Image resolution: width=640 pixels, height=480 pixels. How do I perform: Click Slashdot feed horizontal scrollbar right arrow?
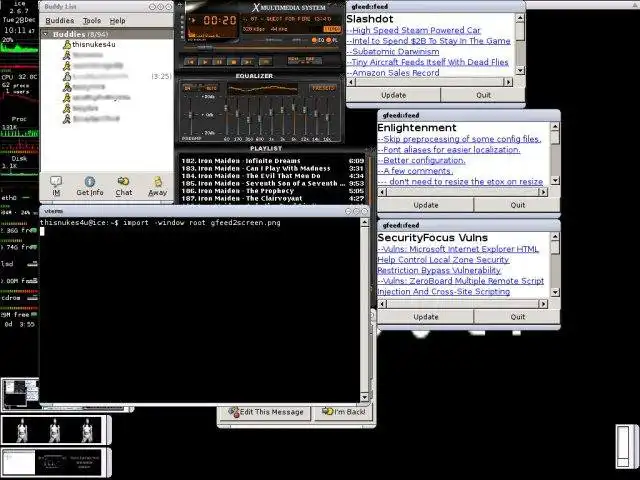click(x=508, y=82)
